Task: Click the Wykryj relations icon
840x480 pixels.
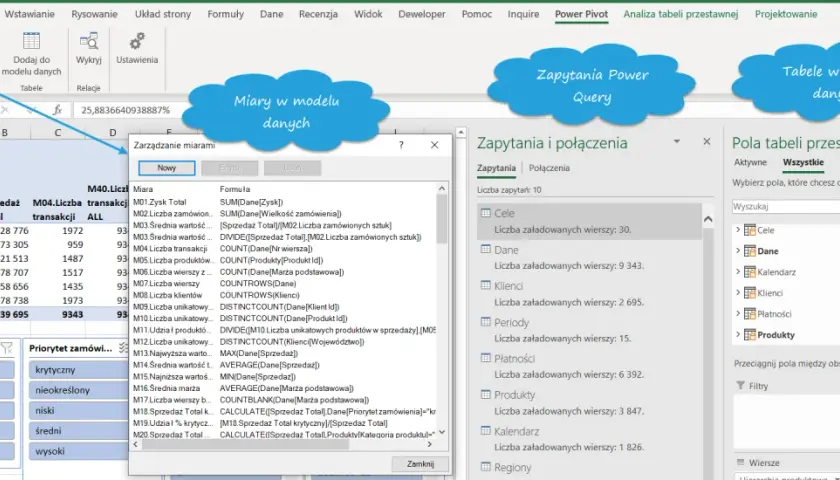Action: pos(88,41)
